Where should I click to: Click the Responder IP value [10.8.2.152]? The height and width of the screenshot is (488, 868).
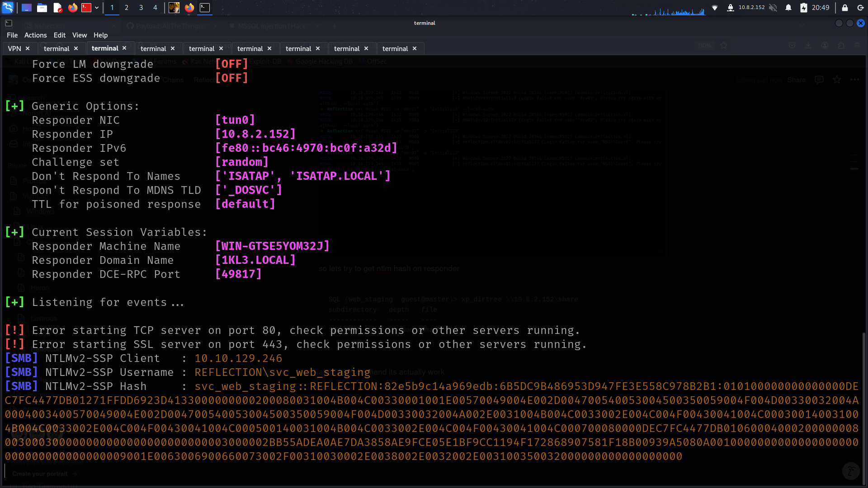point(255,134)
